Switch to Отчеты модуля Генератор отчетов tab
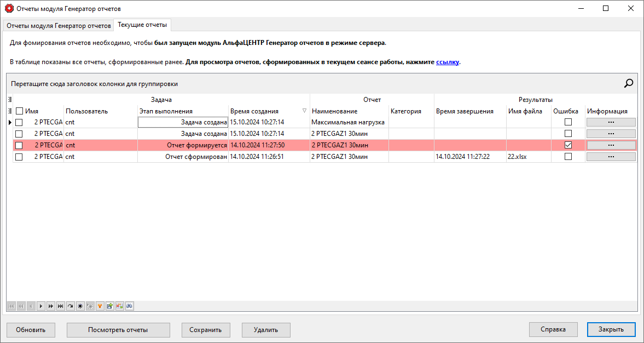Viewport: 644px width, 343px height. click(59, 26)
